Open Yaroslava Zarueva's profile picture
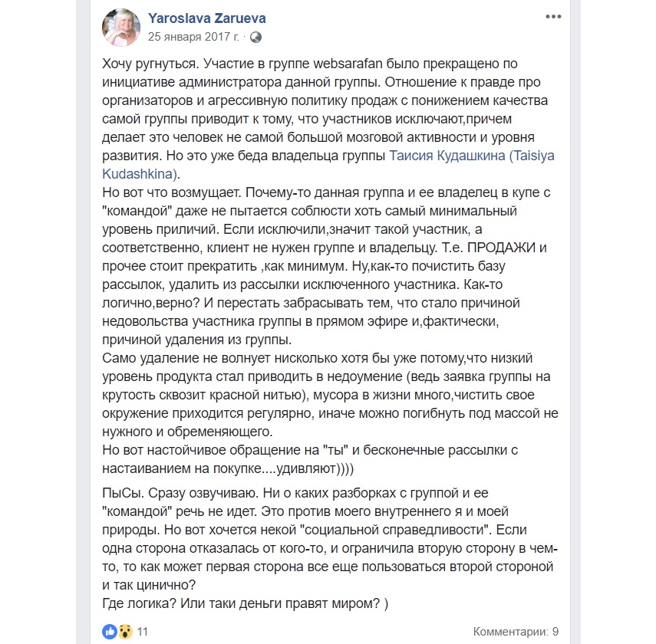 point(121,27)
